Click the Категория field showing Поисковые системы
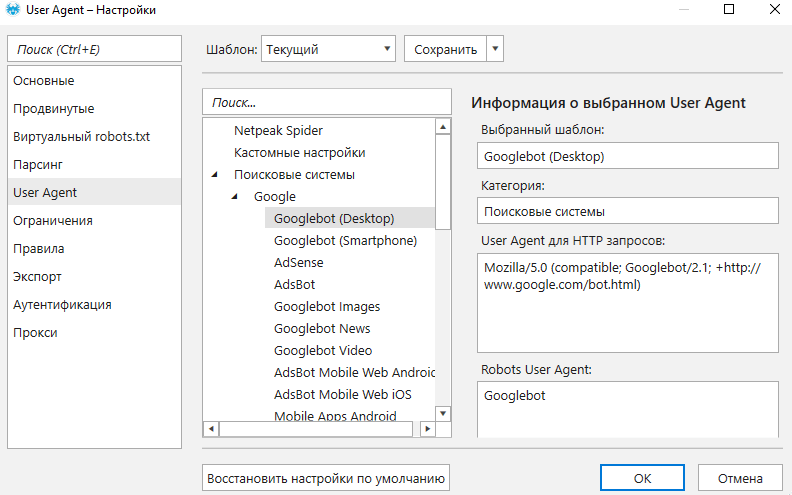 (x=627, y=211)
